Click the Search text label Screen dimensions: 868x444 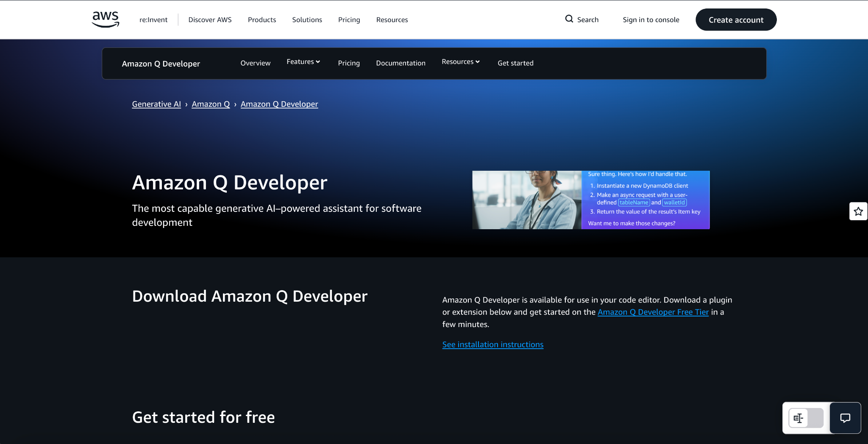[588, 19]
